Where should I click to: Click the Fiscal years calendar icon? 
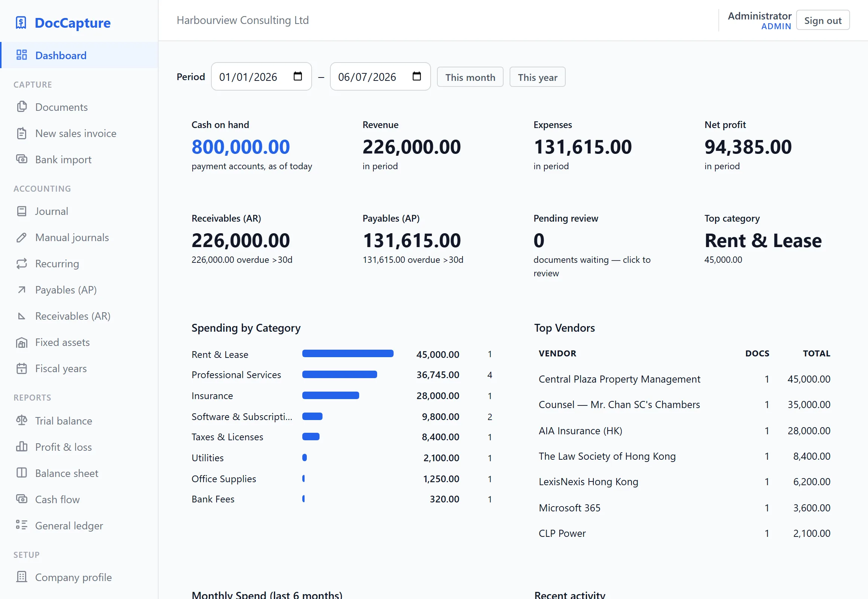tap(22, 368)
